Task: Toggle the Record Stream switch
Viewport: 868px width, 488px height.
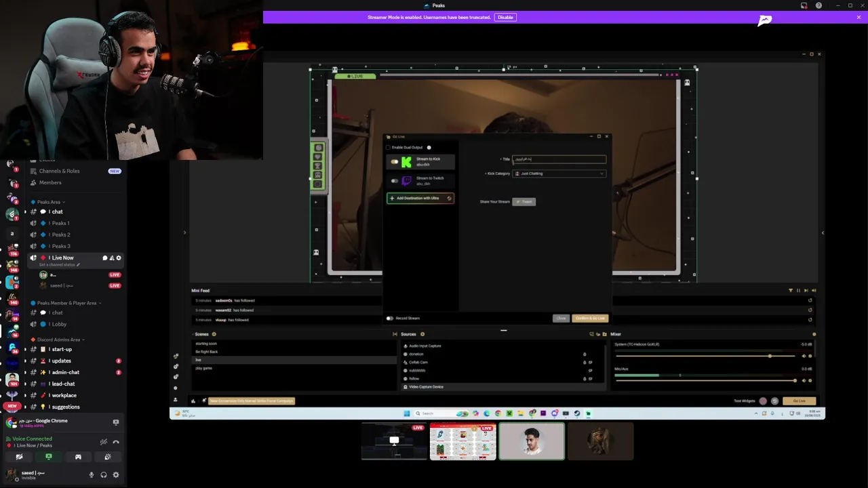Action: click(390, 318)
